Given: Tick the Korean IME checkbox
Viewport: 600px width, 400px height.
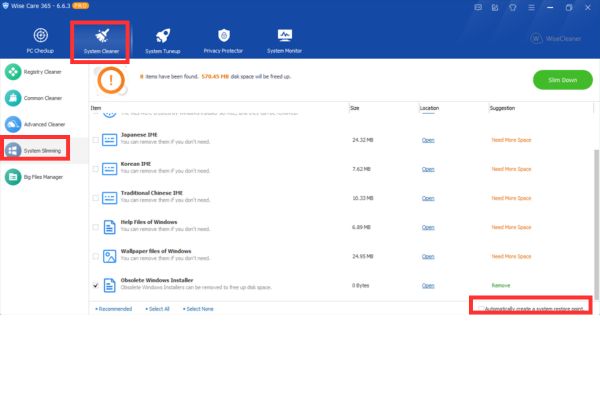Looking at the screenshot, I should [x=96, y=169].
